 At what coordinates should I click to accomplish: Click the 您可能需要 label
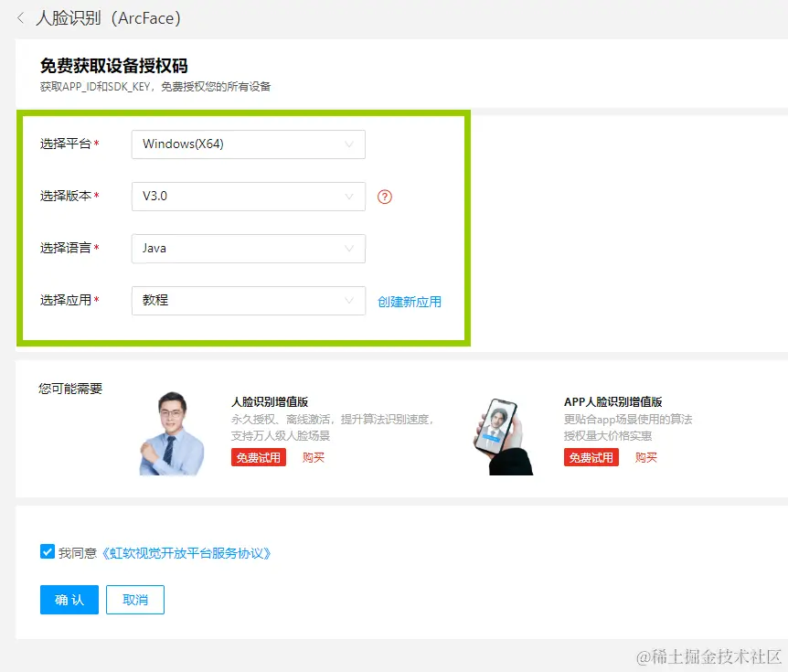(70, 389)
